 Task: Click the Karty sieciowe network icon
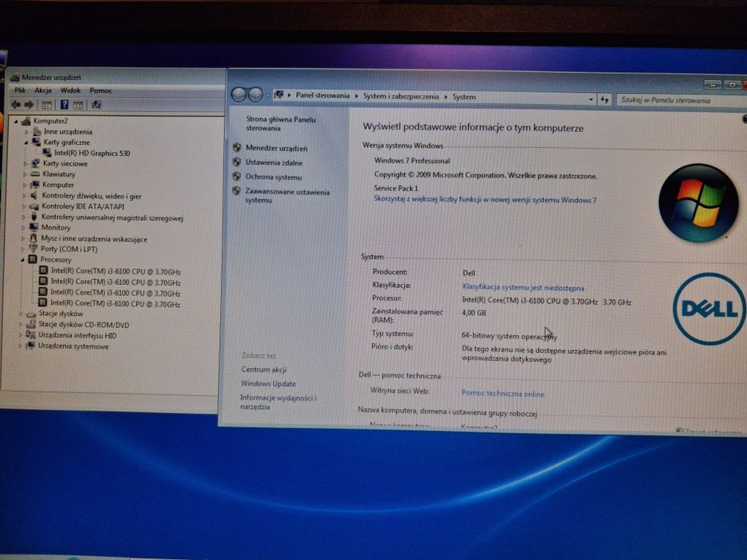(x=35, y=163)
